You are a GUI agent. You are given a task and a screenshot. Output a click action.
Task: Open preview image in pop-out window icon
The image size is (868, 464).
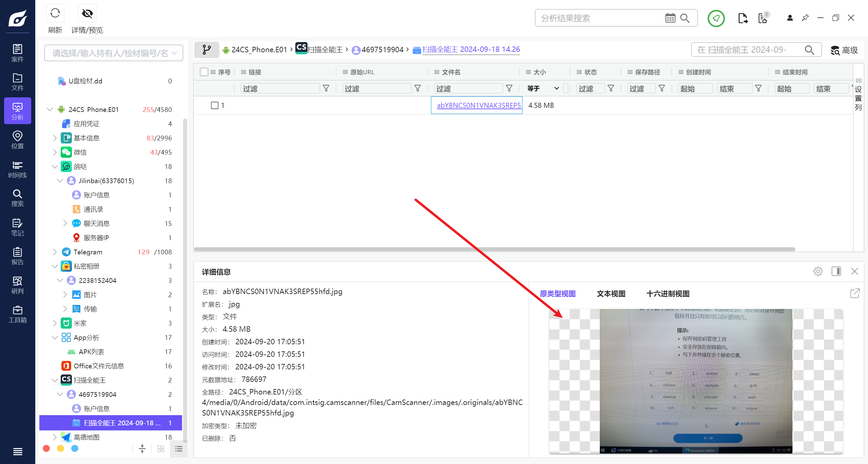click(x=855, y=293)
